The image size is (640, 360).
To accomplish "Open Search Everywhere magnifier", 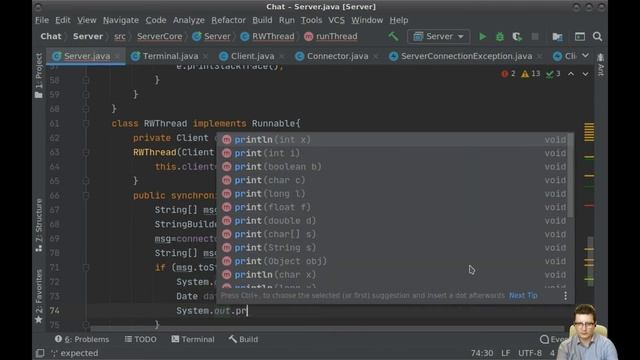I will (598, 37).
